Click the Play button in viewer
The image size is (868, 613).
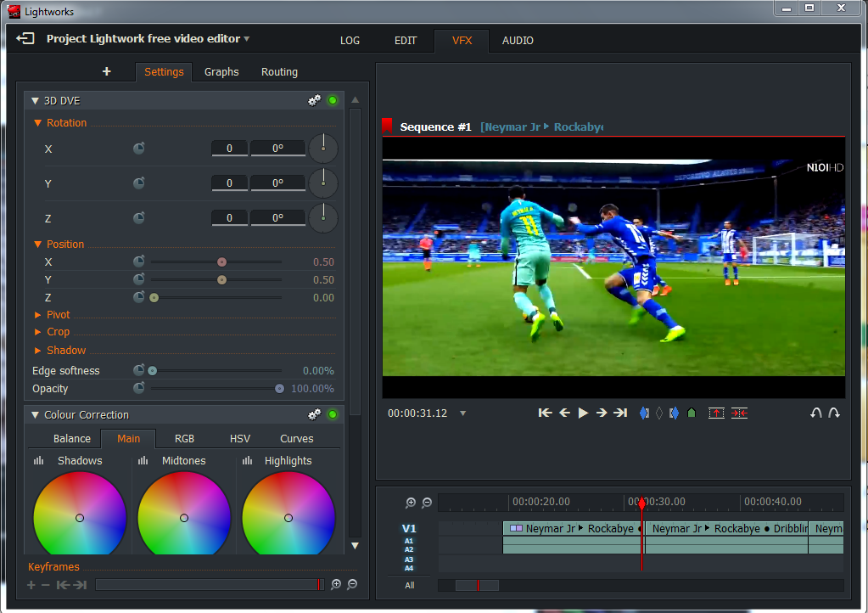(583, 413)
